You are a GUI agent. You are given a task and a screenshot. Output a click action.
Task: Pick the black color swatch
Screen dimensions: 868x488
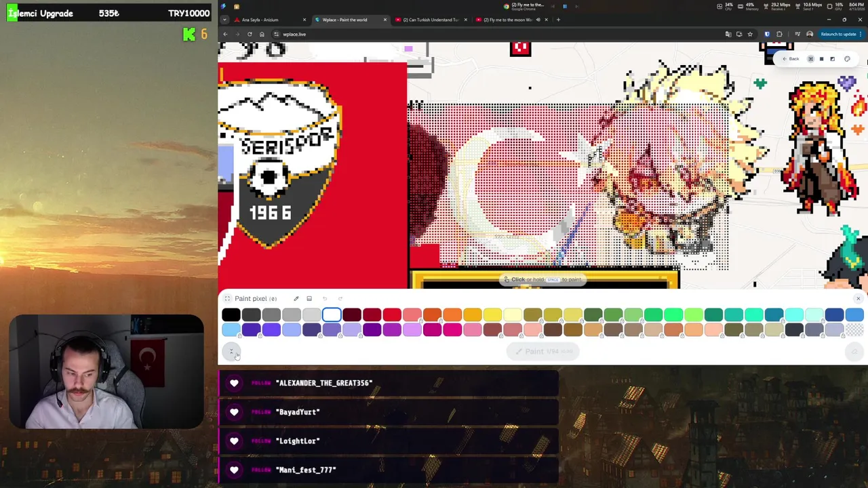[x=231, y=314]
